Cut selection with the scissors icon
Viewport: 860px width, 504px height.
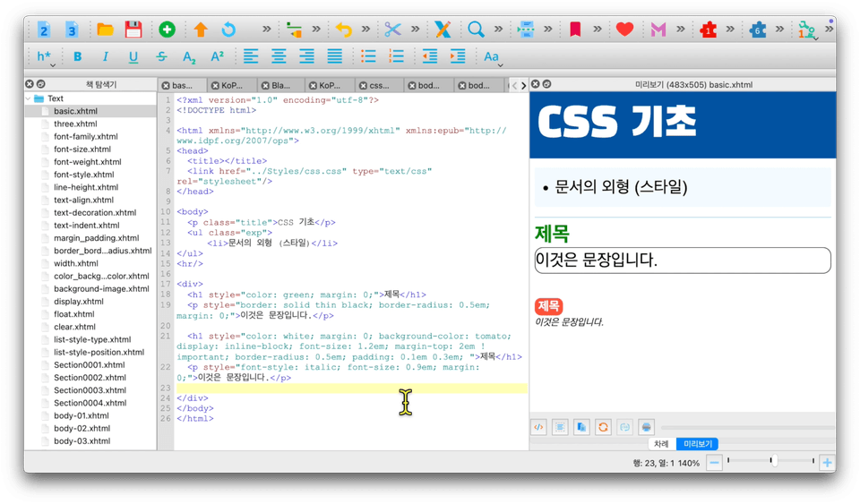(392, 29)
